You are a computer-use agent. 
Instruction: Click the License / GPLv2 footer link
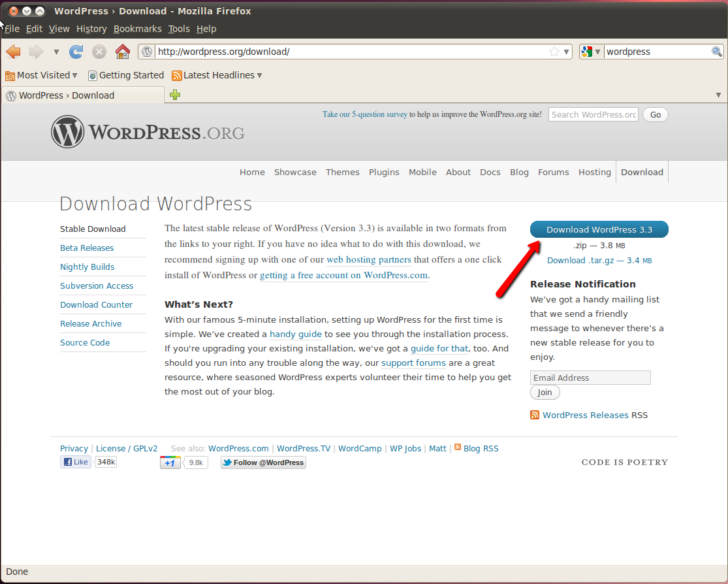pos(127,448)
